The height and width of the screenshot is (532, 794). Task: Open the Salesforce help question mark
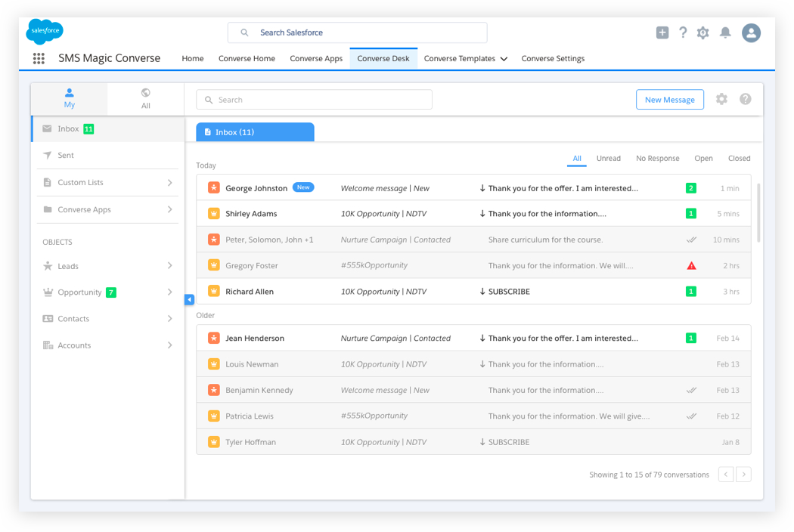pyautogui.click(x=683, y=32)
